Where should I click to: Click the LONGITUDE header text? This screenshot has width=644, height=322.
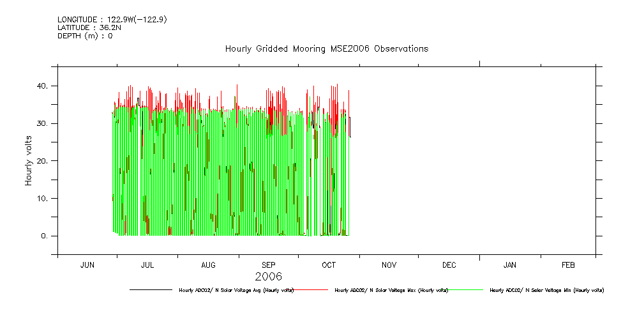click(x=112, y=20)
